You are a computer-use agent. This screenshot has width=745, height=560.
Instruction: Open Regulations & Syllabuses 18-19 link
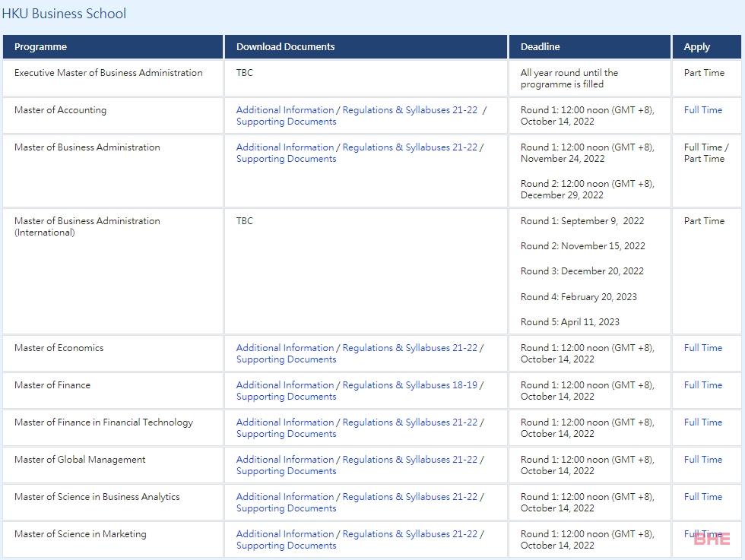(x=410, y=384)
